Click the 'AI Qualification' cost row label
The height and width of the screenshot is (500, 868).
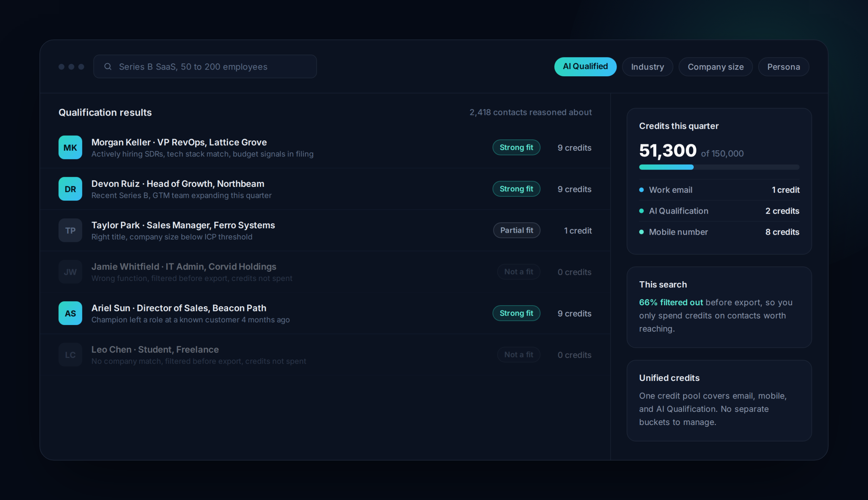(x=678, y=211)
